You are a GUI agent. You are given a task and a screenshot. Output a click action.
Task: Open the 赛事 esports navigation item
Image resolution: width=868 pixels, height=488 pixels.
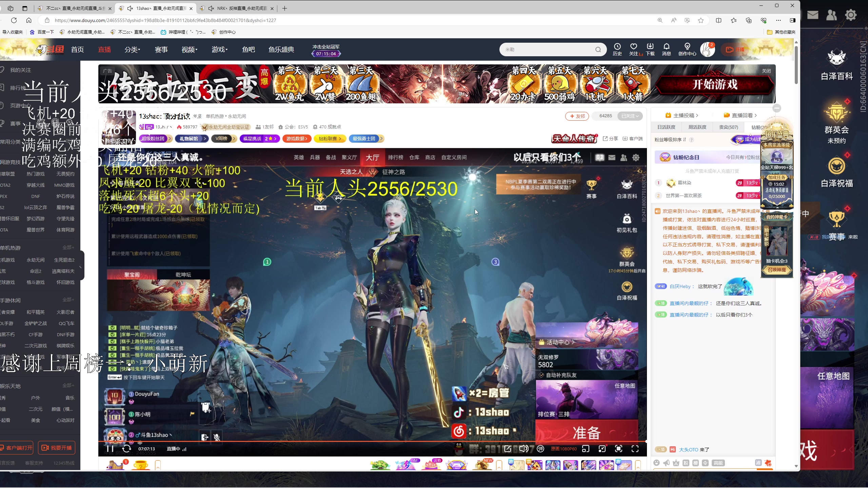click(x=161, y=49)
